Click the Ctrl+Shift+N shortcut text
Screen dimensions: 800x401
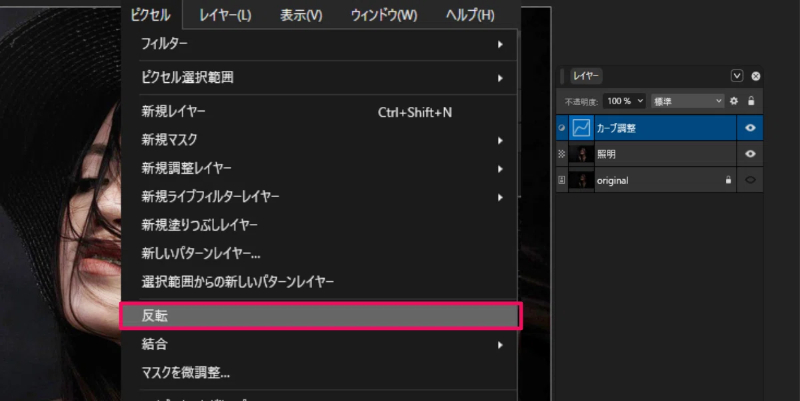415,112
